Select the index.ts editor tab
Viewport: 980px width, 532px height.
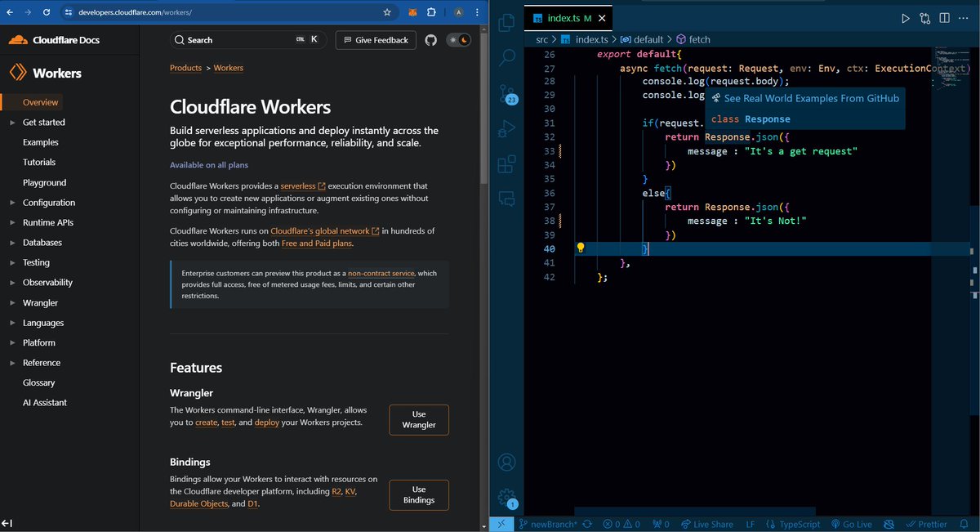568,18
